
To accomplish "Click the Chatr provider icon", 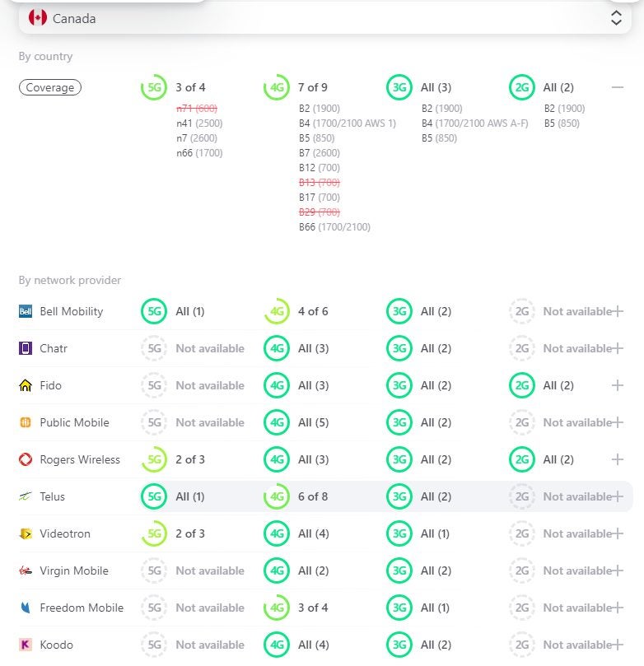I will click(26, 348).
